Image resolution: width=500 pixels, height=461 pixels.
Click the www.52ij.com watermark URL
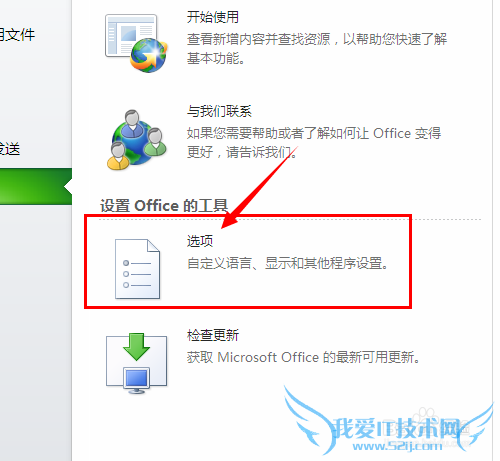point(397,446)
